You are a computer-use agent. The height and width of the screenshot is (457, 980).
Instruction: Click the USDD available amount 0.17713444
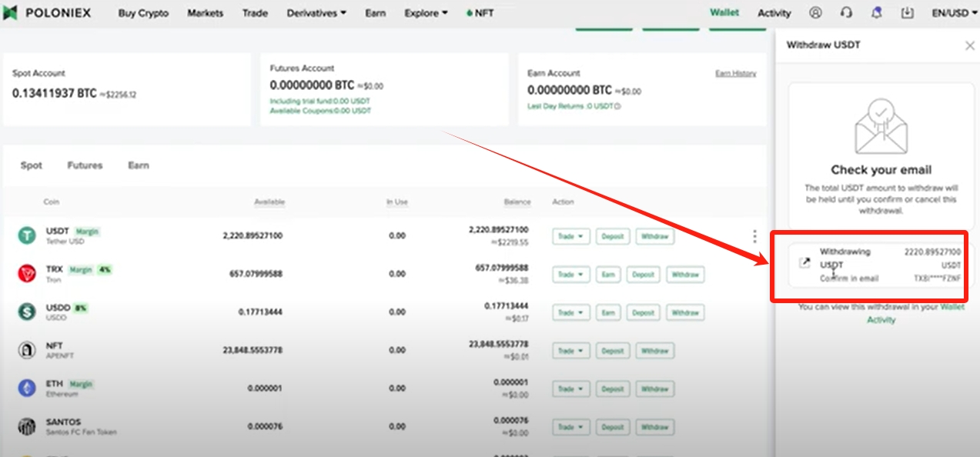pyautogui.click(x=260, y=312)
